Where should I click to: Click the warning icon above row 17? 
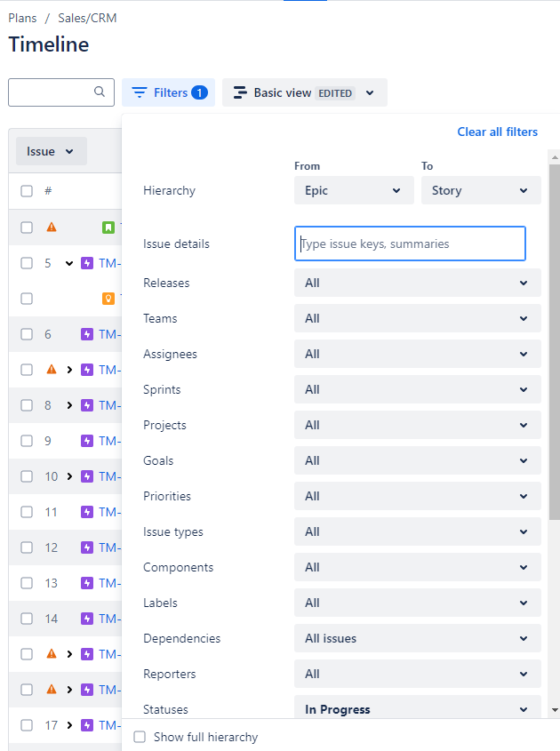tap(52, 689)
